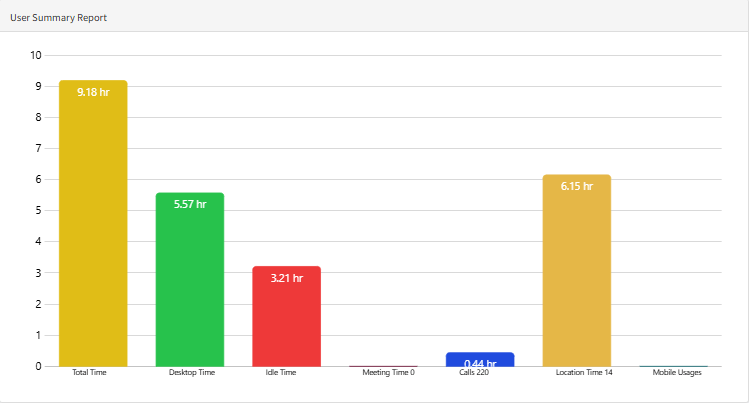Viewport: 749px width, 403px height.
Task: Select the 5 tick on the y-axis
Action: click(x=39, y=211)
